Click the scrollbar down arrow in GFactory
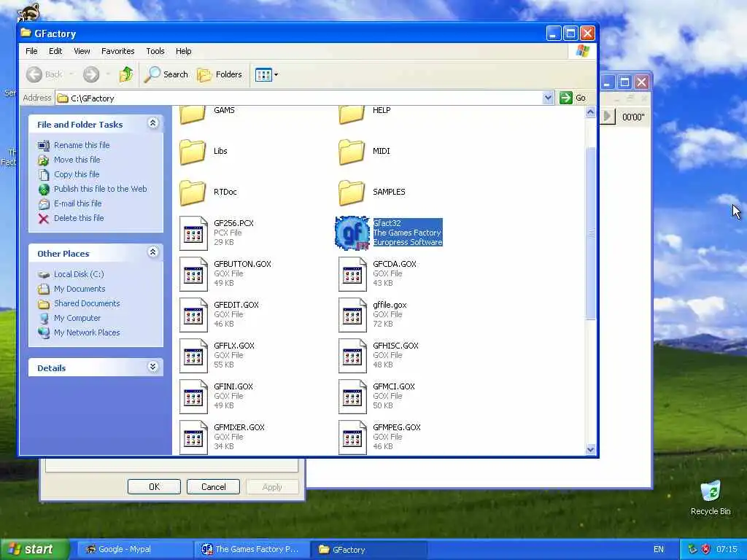This screenshot has height=560, width=747. tap(591, 449)
